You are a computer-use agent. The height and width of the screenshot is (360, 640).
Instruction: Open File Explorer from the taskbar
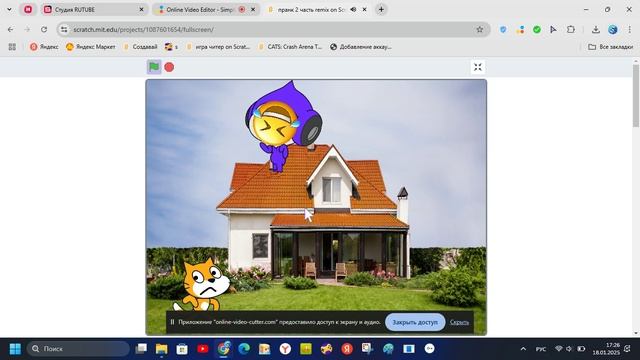[162, 349]
